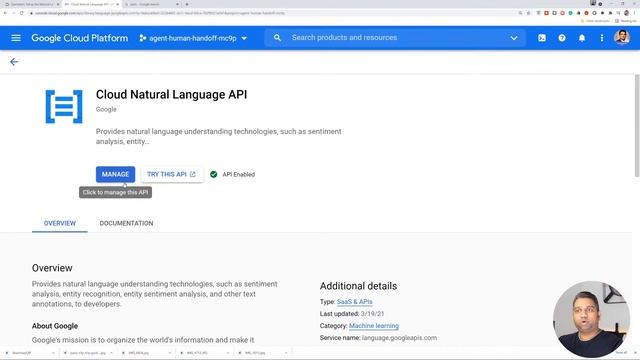Open the Google account avatar menu
640x360 pixels.
(622, 38)
